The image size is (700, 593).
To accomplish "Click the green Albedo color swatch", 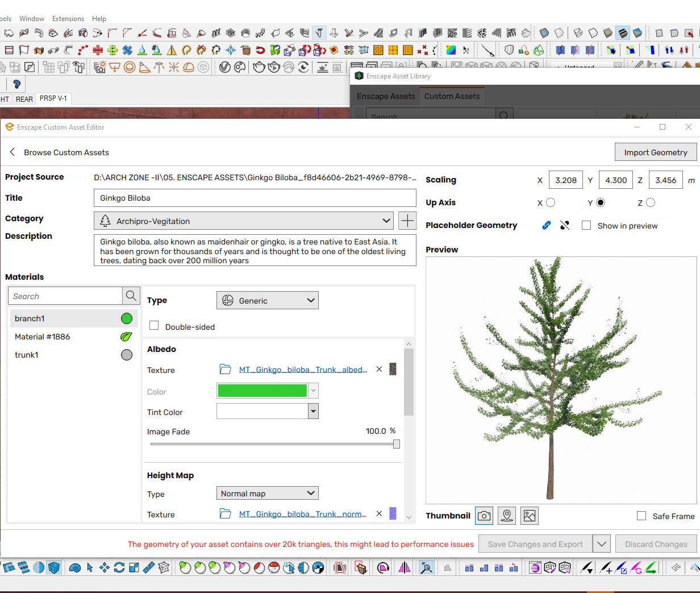I will point(262,391).
